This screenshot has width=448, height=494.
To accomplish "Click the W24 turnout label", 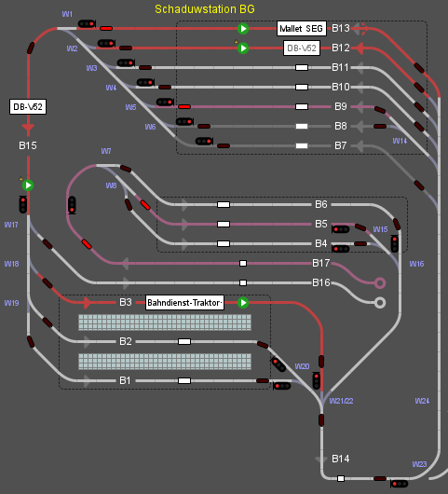I will point(422,401).
